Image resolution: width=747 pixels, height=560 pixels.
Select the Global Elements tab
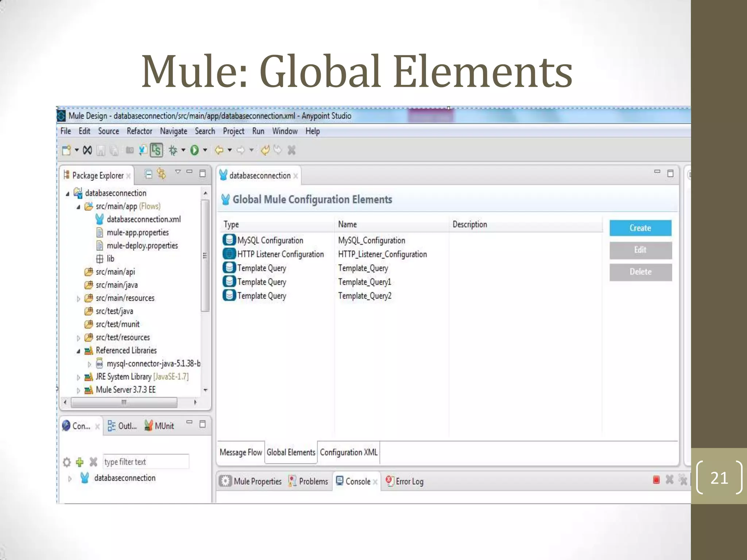point(291,452)
